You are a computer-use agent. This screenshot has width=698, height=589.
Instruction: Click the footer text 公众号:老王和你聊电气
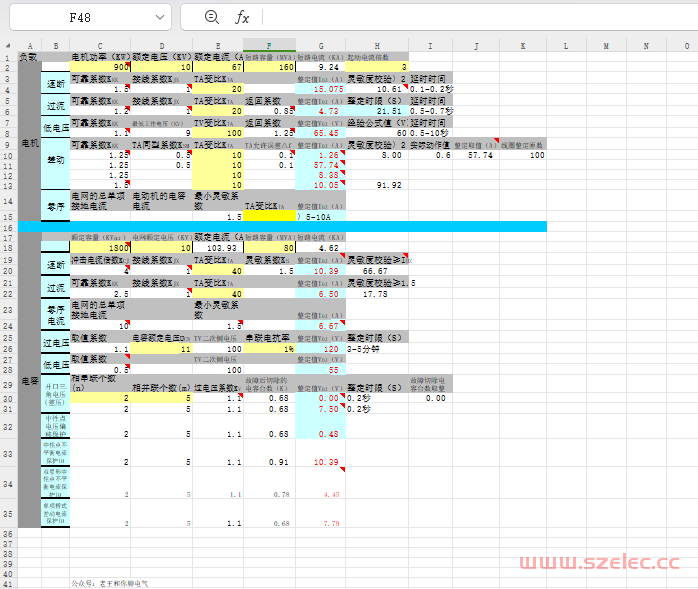[x=110, y=583]
